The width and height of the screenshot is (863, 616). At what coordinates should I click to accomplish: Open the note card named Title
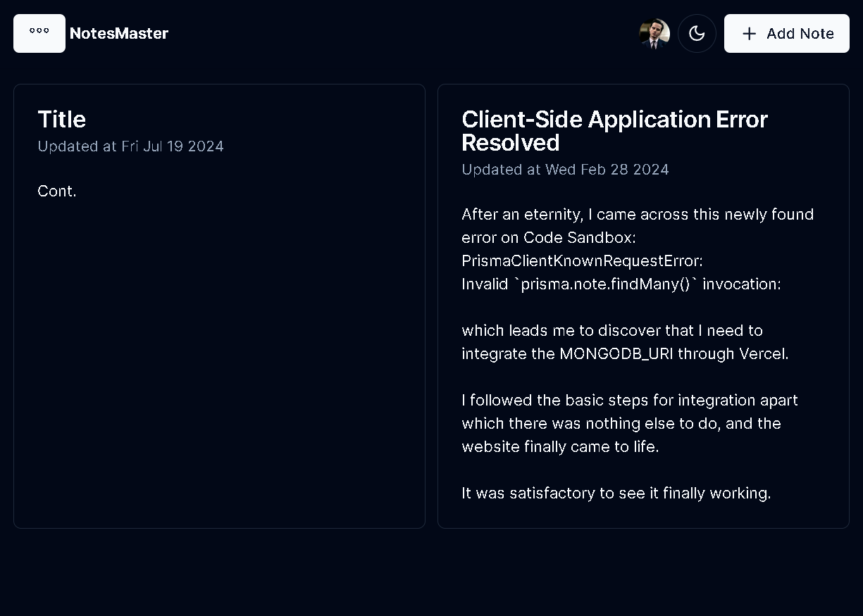point(219,306)
